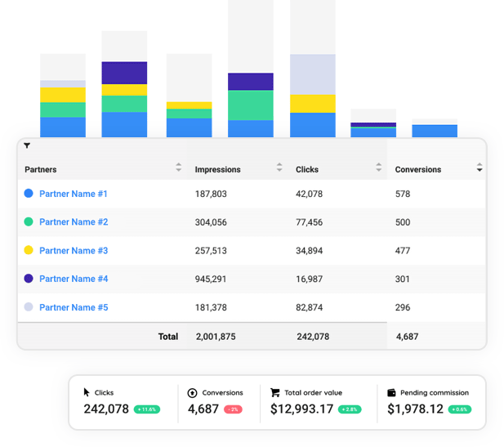The width and height of the screenshot is (504, 447).
Task: Click Impressions value 304,056
Action: tap(211, 222)
